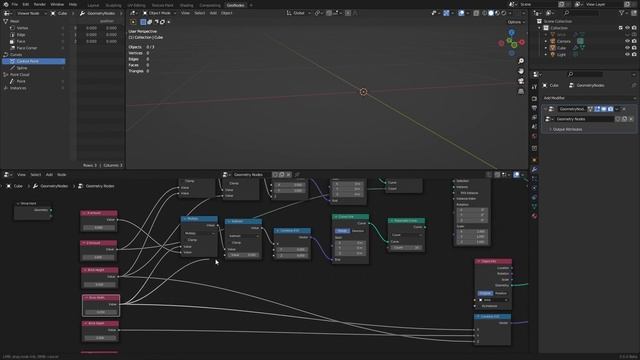Click outliner search field
Screen dimensions: 640x360
(x=582, y=13)
